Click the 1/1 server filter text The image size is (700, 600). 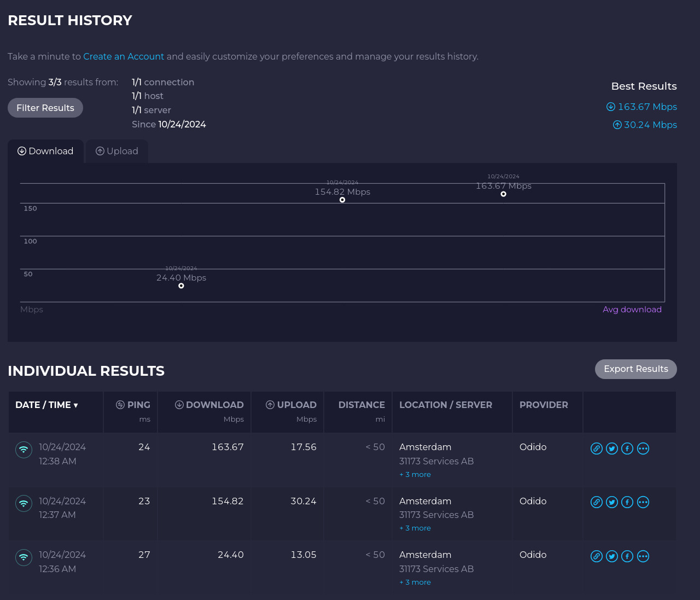[x=151, y=110]
